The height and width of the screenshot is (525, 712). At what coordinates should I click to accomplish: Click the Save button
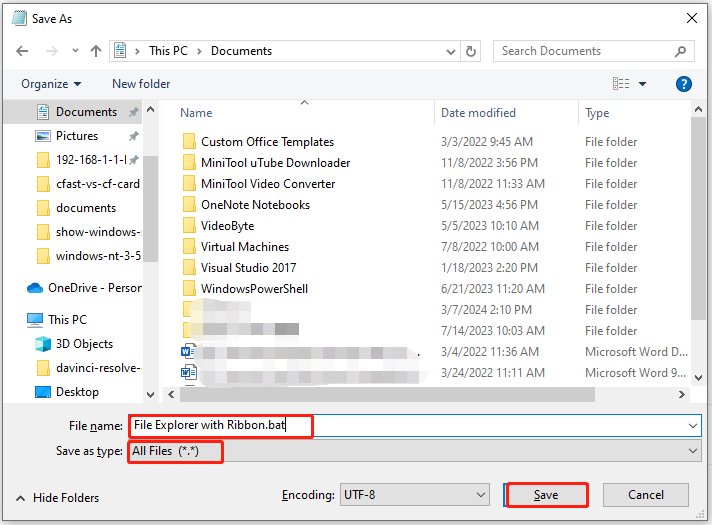(x=546, y=495)
